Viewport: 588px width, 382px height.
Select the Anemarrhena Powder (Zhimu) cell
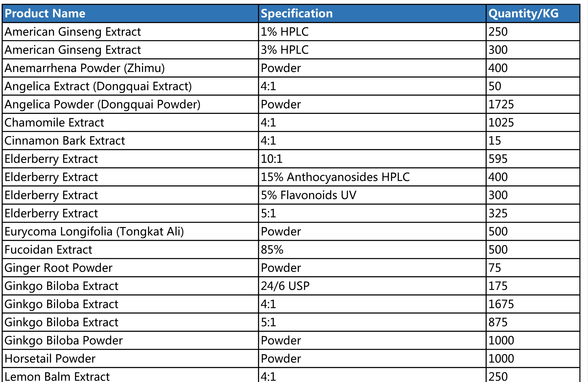130,68
